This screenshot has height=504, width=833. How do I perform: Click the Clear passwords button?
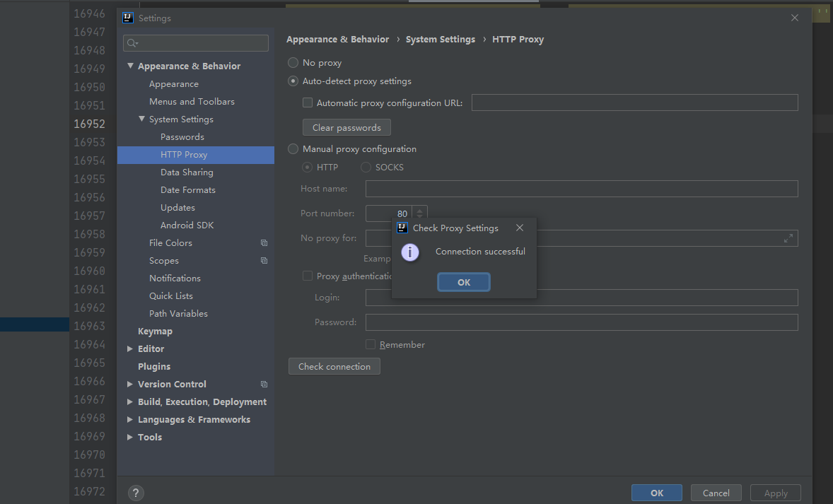click(x=346, y=128)
